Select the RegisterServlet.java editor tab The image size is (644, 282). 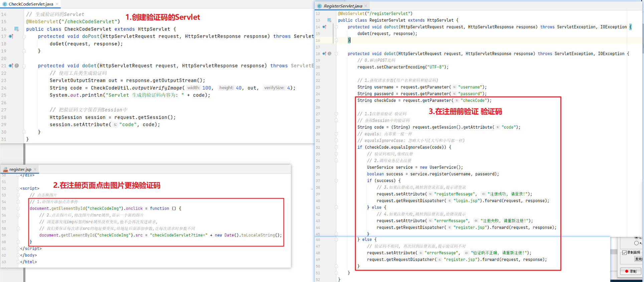click(343, 6)
